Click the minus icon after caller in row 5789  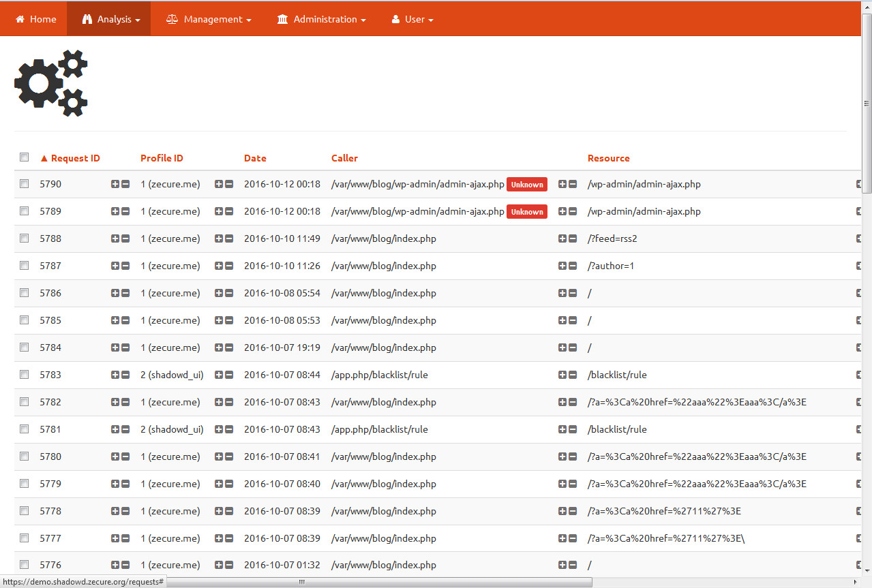(x=573, y=211)
